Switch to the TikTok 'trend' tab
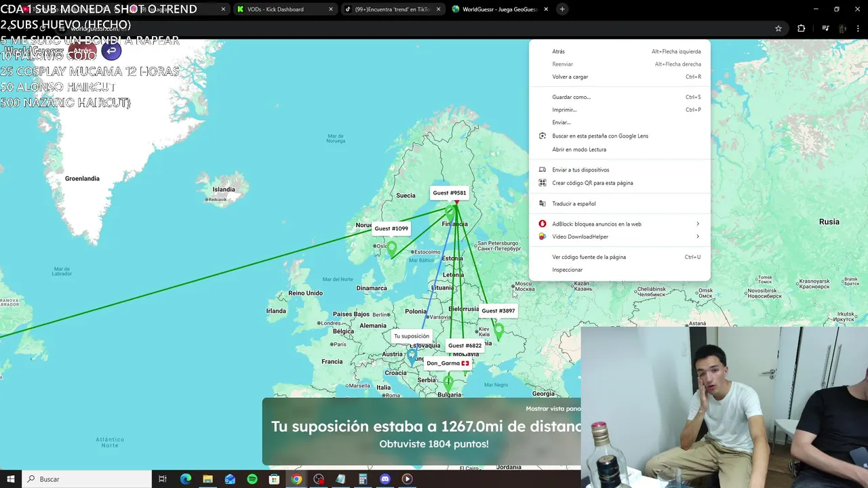 coord(392,9)
